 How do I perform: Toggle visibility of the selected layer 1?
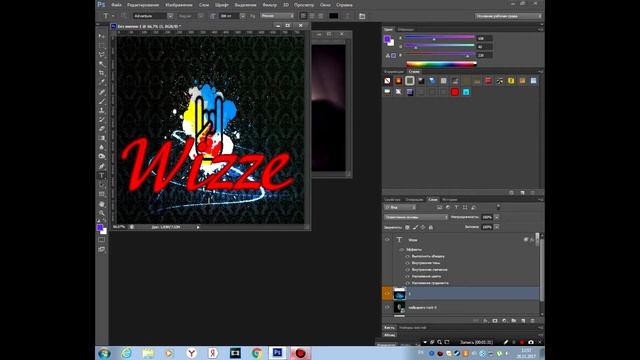(387, 293)
